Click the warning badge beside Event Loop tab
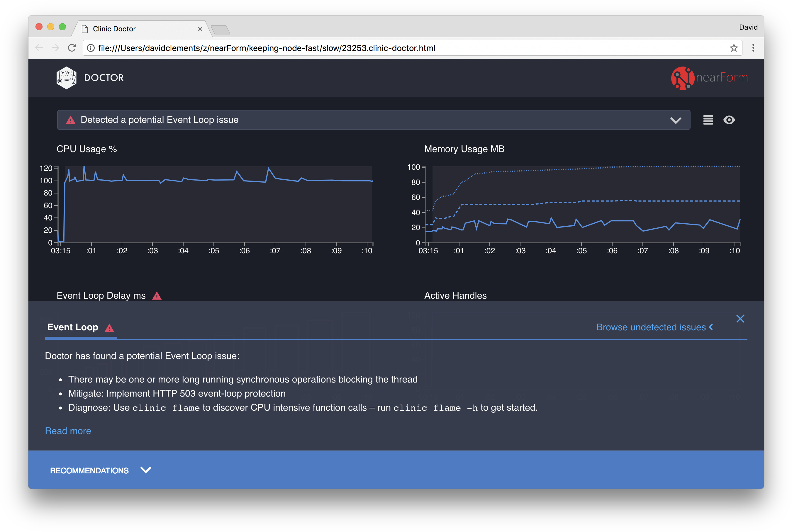This screenshot has width=792, height=532. [109, 328]
